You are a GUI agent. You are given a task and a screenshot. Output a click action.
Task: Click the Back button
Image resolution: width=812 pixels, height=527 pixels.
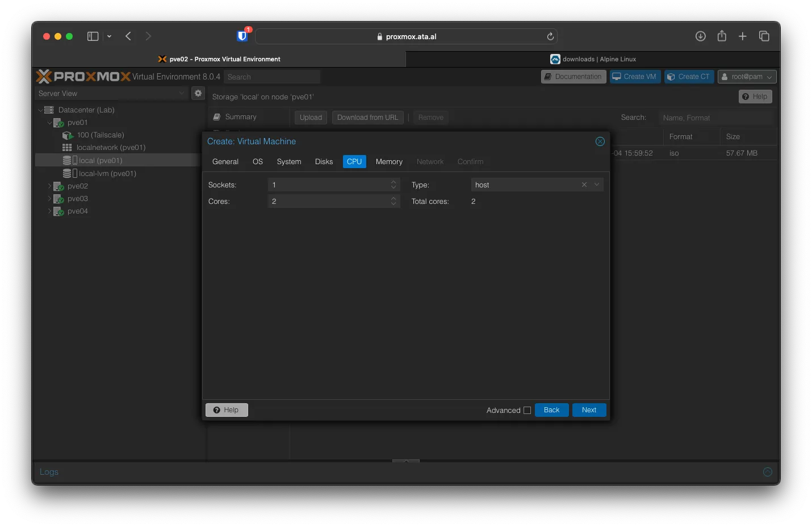[551, 410]
